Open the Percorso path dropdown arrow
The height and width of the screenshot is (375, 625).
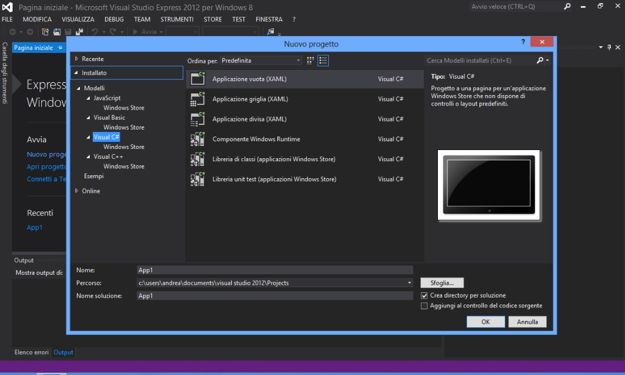point(409,283)
